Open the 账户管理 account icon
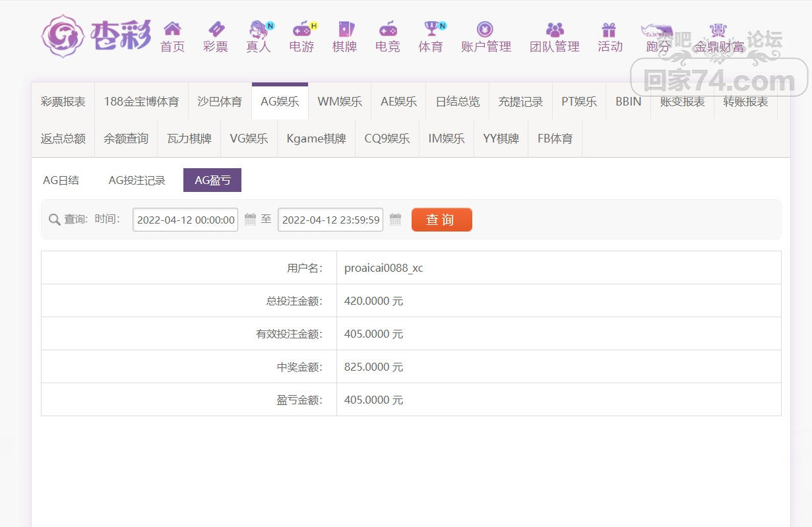This screenshot has width=812, height=527. 485,29
